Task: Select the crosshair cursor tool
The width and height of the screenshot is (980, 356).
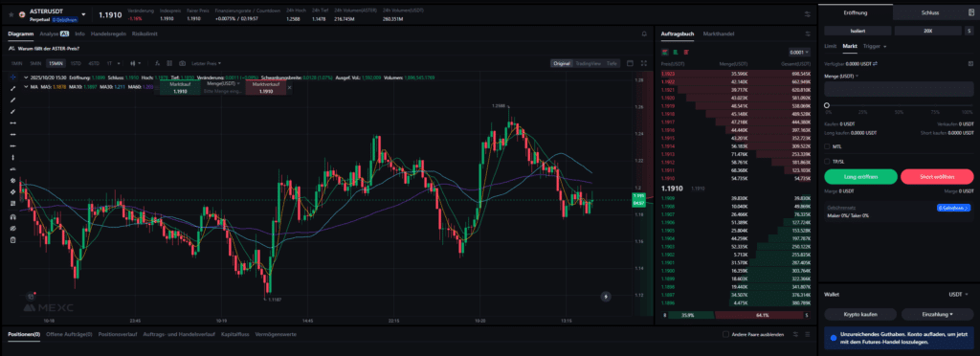Action: [12, 77]
